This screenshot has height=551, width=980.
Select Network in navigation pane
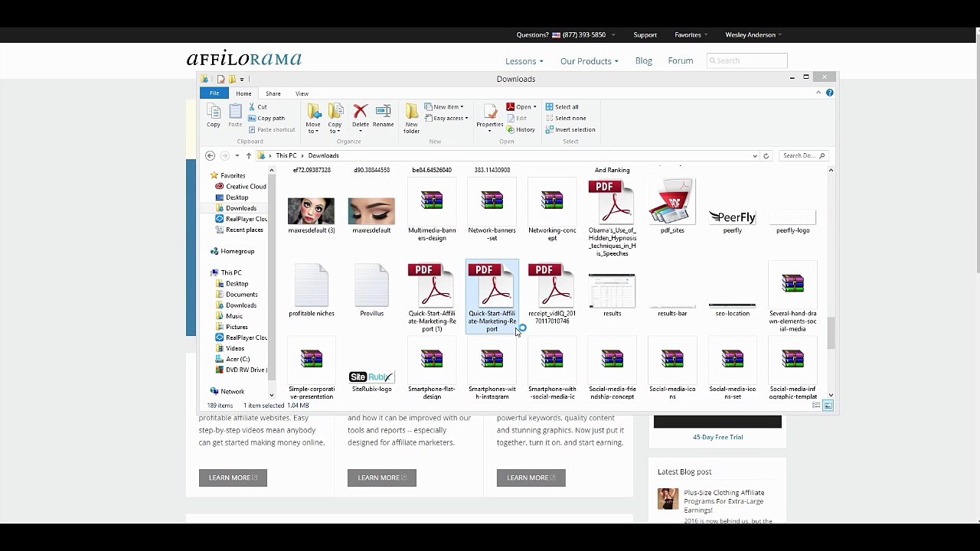tap(227, 391)
